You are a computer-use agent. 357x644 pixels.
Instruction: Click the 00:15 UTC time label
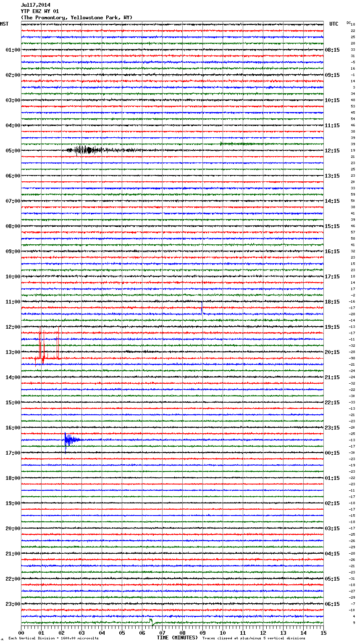[332, 453]
